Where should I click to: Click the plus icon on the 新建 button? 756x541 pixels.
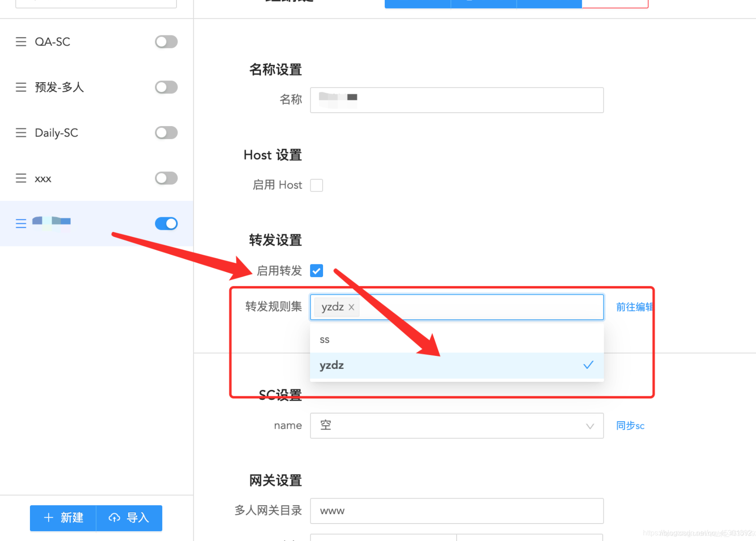(x=49, y=518)
